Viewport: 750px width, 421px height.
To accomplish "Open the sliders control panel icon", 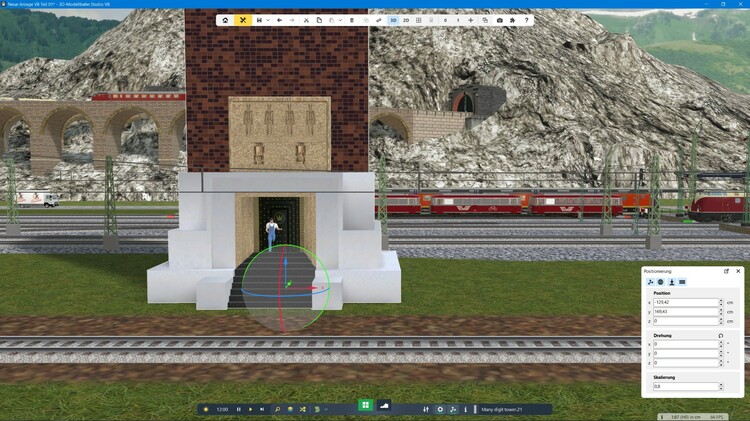I will [x=426, y=410].
